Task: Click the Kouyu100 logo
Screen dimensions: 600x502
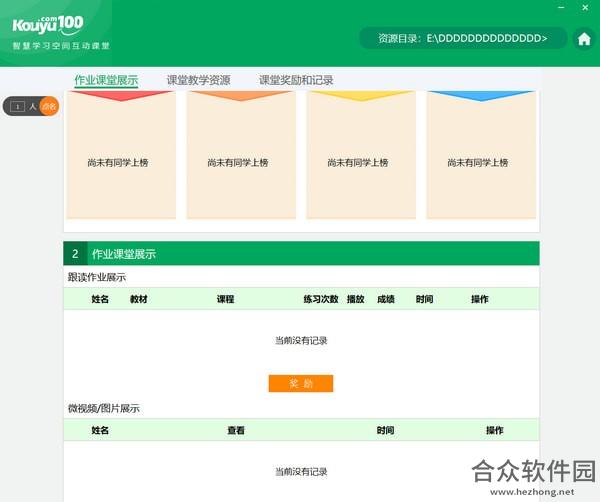Action: click(x=48, y=25)
